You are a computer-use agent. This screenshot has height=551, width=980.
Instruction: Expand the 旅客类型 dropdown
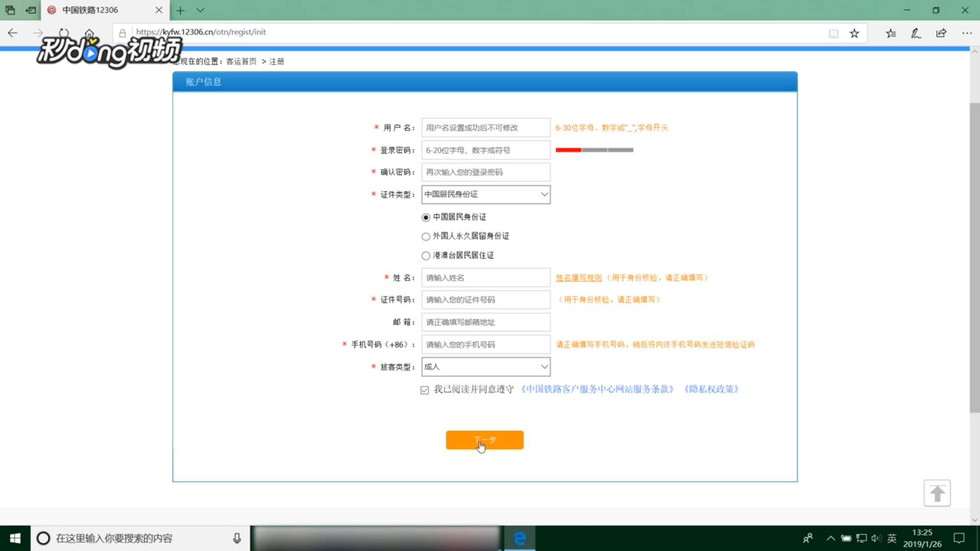(485, 367)
